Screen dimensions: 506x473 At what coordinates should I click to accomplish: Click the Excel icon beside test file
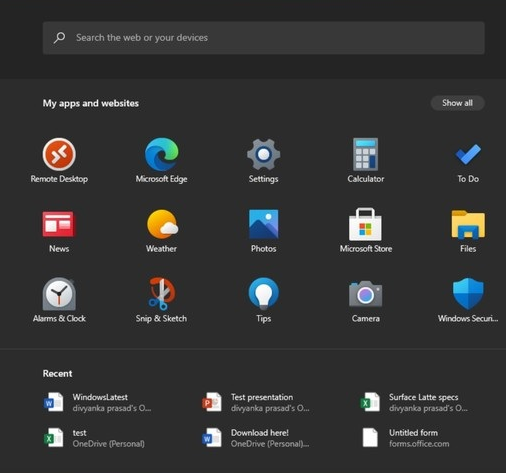pos(54,437)
